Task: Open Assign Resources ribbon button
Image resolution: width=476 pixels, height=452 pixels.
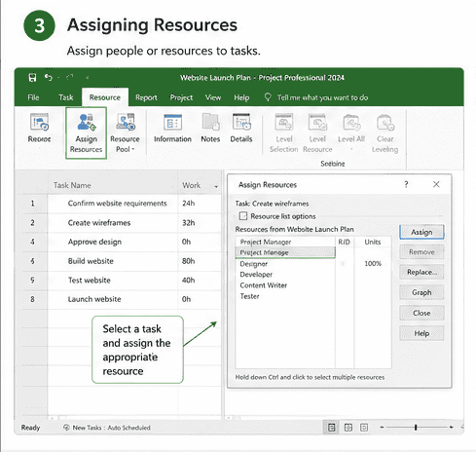Action: coord(86,133)
